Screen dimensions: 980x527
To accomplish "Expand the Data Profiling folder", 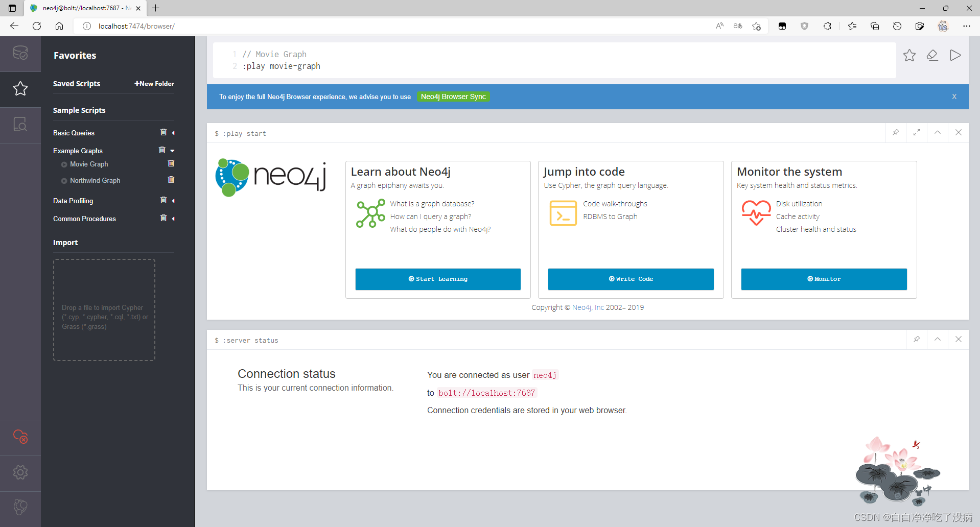I will [x=173, y=201].
